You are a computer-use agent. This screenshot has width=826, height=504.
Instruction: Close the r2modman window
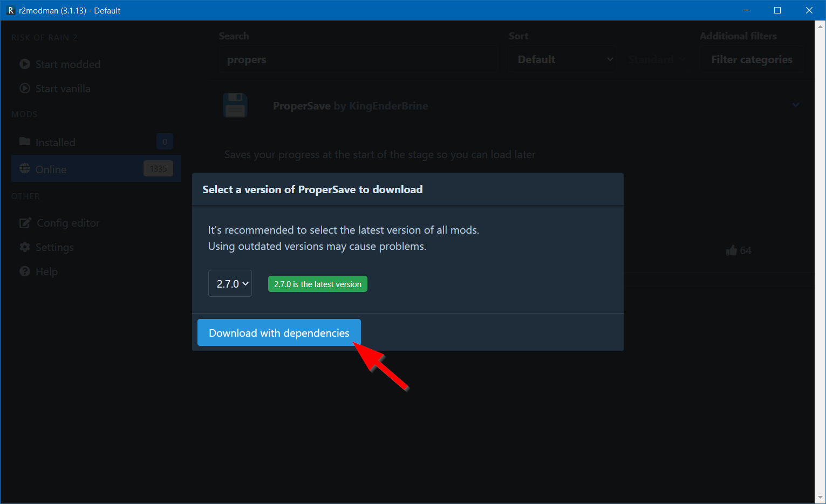coord(809,10)
